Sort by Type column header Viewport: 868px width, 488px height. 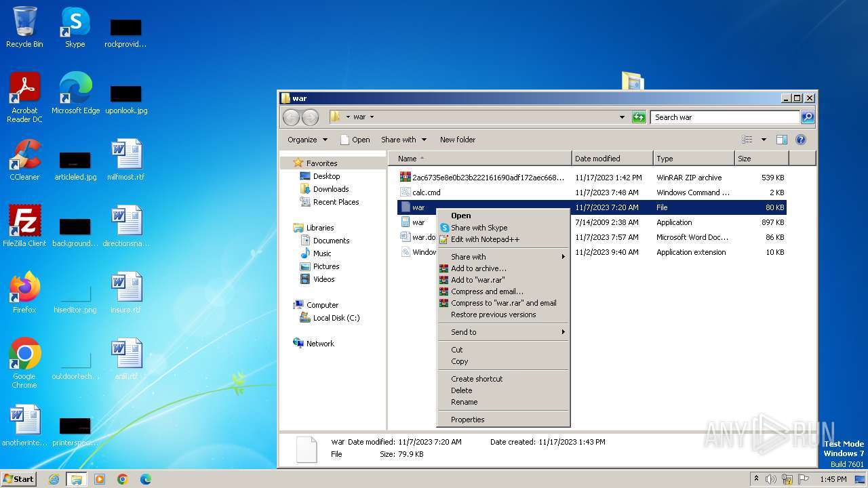[694, 159]
